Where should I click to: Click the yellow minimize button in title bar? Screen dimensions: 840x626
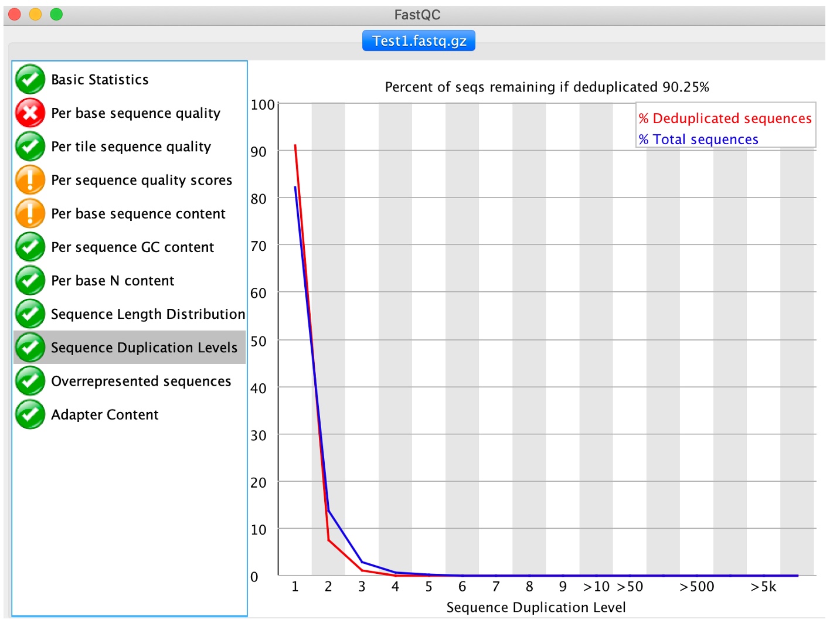coord(36,14)
